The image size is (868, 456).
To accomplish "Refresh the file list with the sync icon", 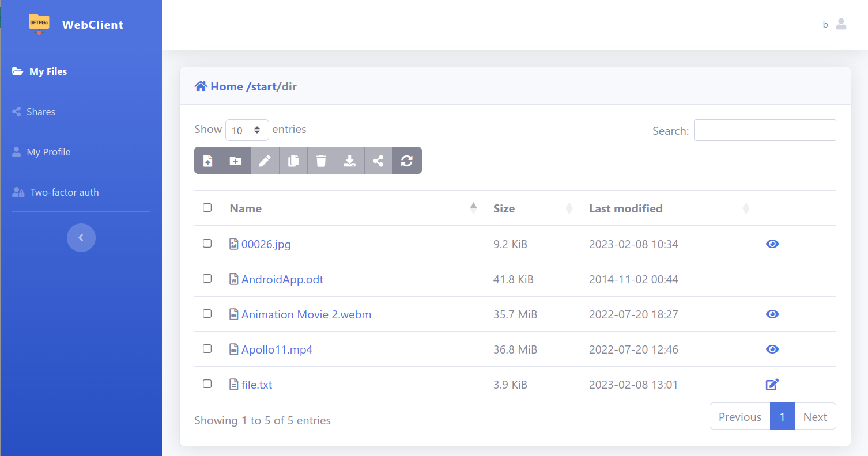I will tap(407, 161).
